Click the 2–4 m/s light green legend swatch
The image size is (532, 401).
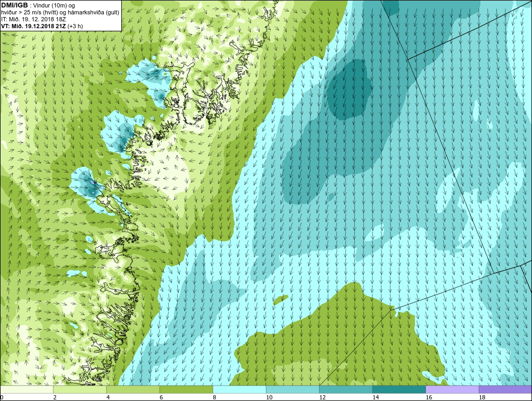(x=80, y=389)
